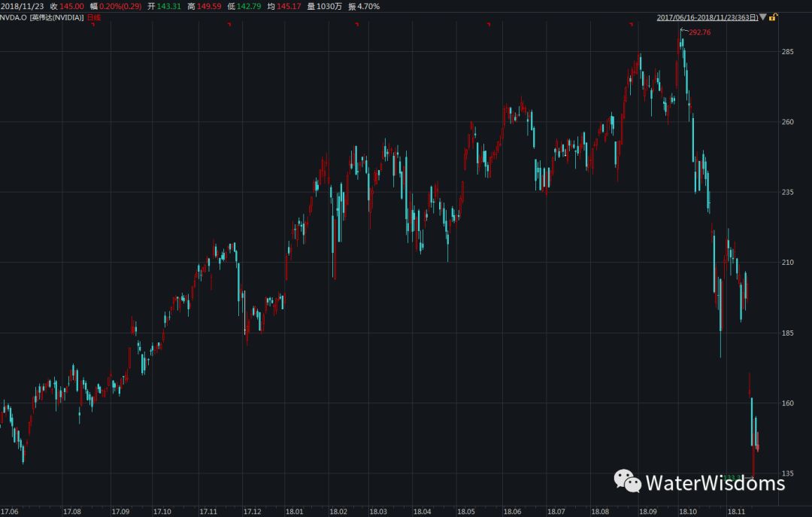Click the average price 145.17
The height and width of the screenshot is (517, 812).
[289, 6]
